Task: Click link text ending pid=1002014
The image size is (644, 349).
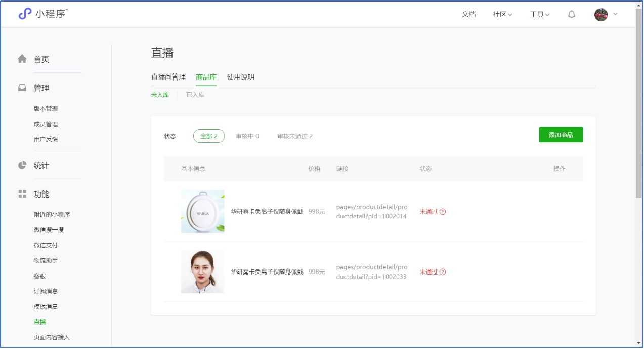Action: [x=372, y=212]
